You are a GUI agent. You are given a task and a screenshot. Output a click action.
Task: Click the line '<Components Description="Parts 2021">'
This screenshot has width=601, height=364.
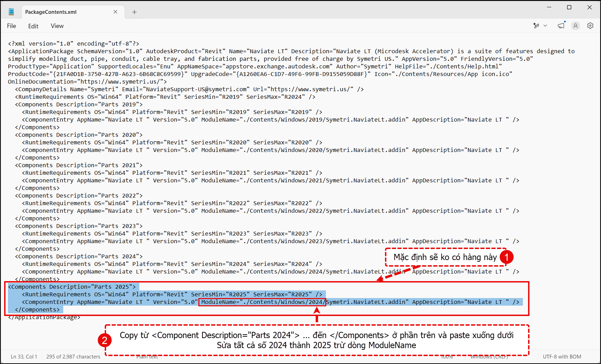(79, 165)
